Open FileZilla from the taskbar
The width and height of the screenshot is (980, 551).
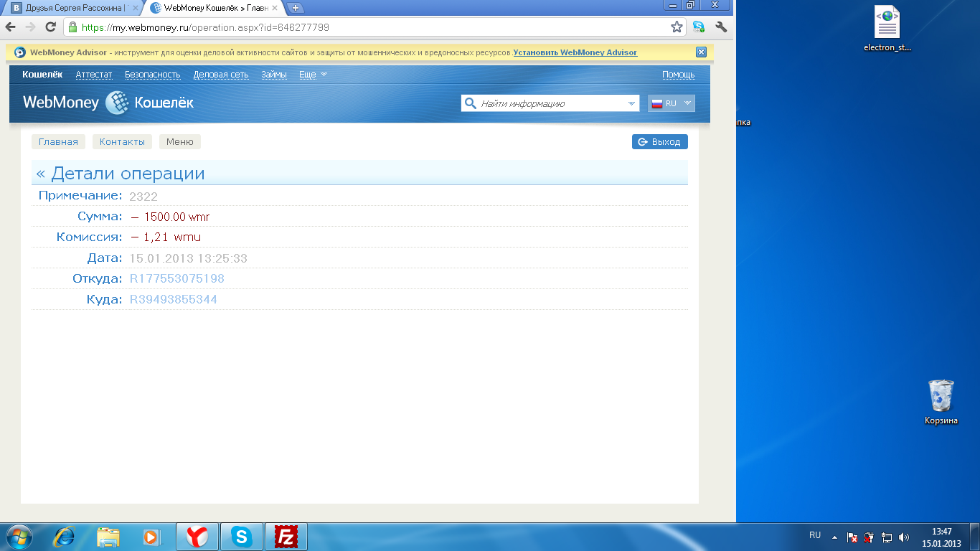click(286, 537)
